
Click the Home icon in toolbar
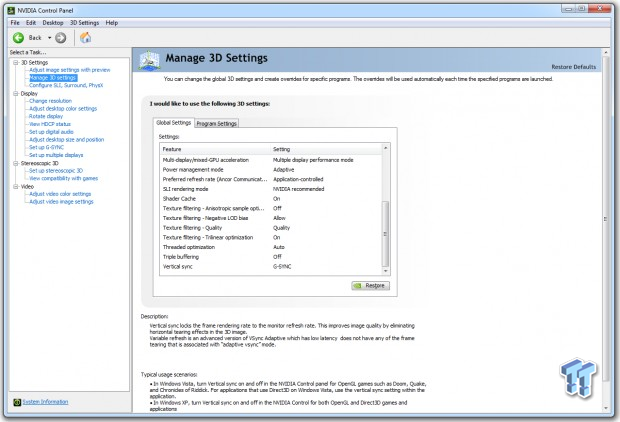[85, 38]
